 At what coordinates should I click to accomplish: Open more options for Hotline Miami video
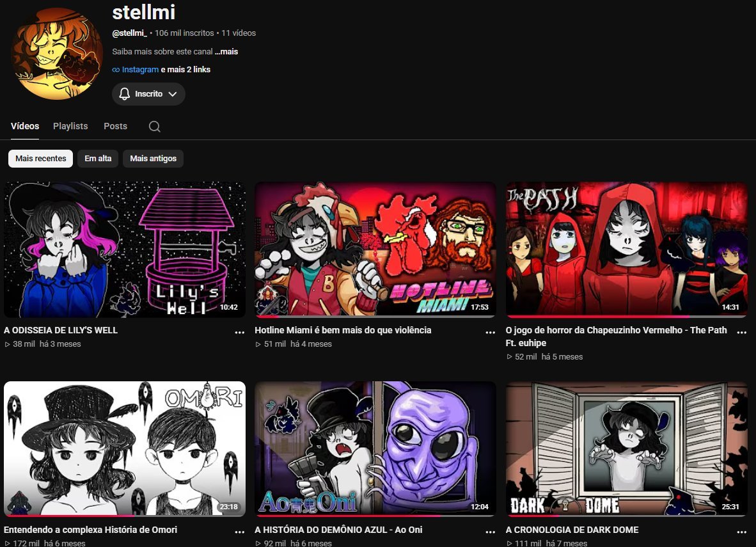(x=491, y=332)
